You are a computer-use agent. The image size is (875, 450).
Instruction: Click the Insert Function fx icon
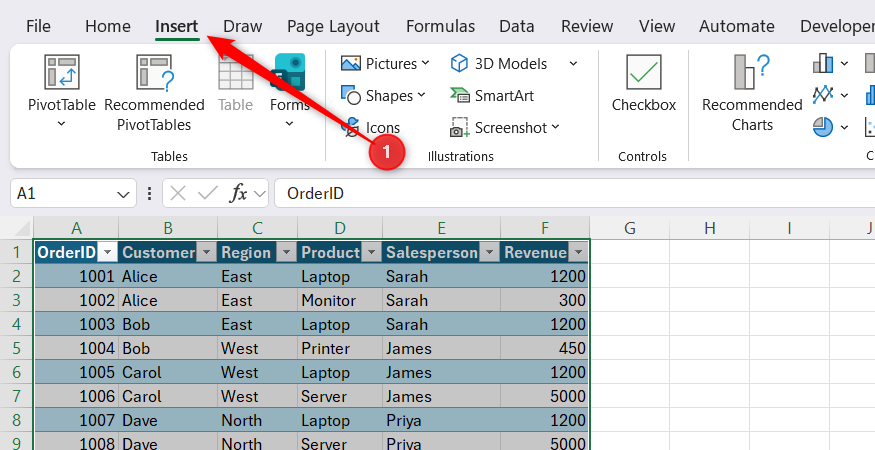click(239, 194)
